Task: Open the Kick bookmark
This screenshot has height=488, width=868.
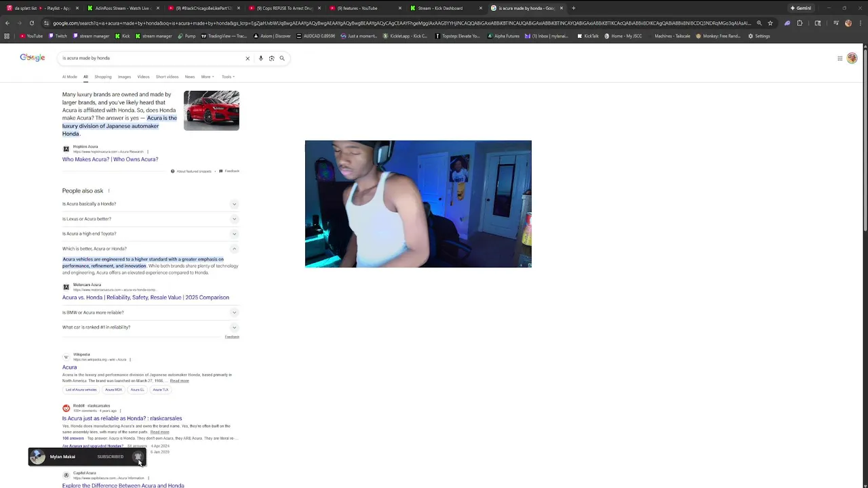Action: [x=123, y=36]
